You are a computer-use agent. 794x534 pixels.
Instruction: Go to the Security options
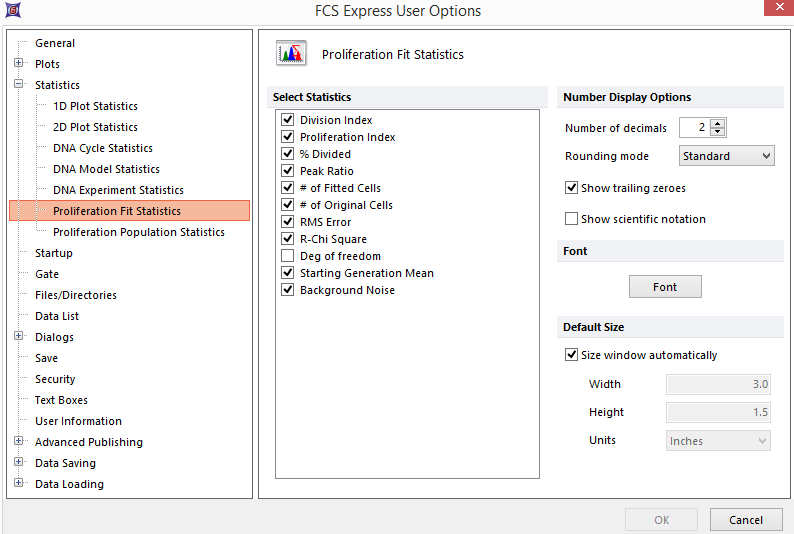(55, 379)
